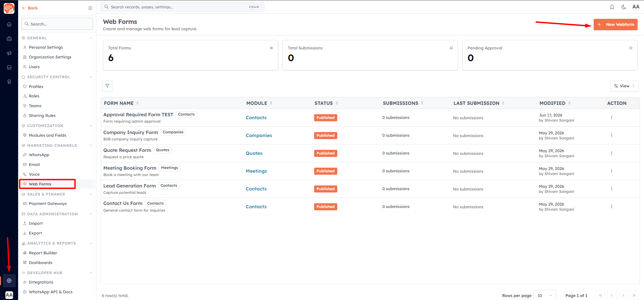
Task: Open the View dropdown
Action: 624,86
